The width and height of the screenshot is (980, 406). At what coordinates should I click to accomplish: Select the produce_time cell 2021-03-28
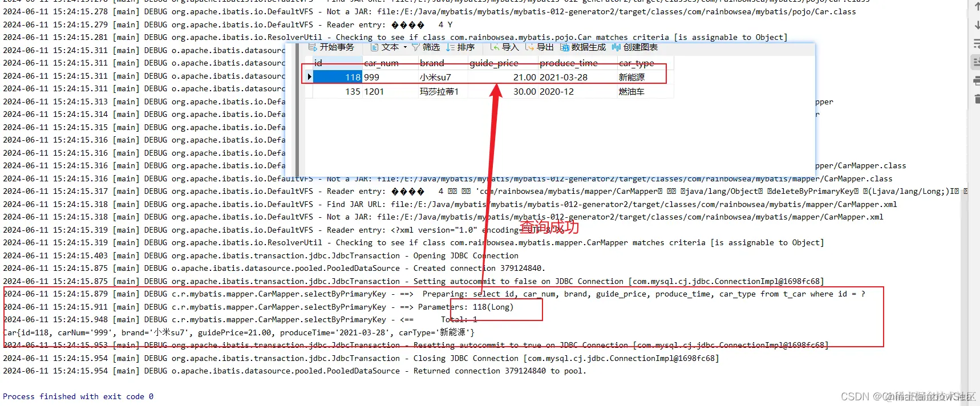point(578,77)
